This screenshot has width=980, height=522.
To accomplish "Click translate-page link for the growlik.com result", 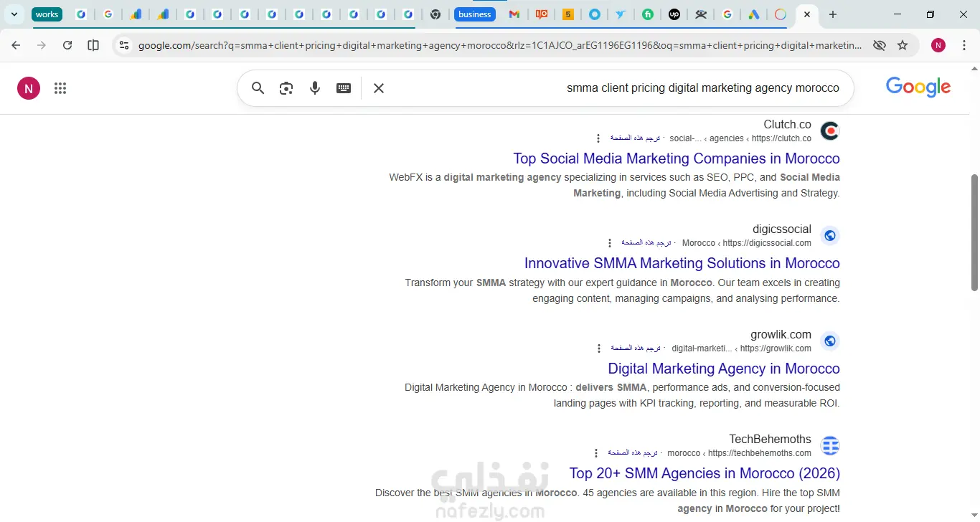I will point(636,348).
